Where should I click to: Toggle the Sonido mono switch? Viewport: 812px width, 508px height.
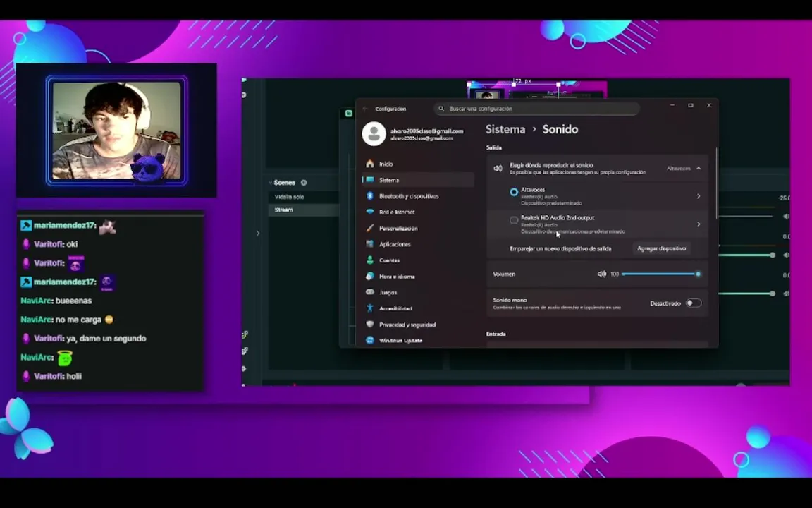click(694, 303)
